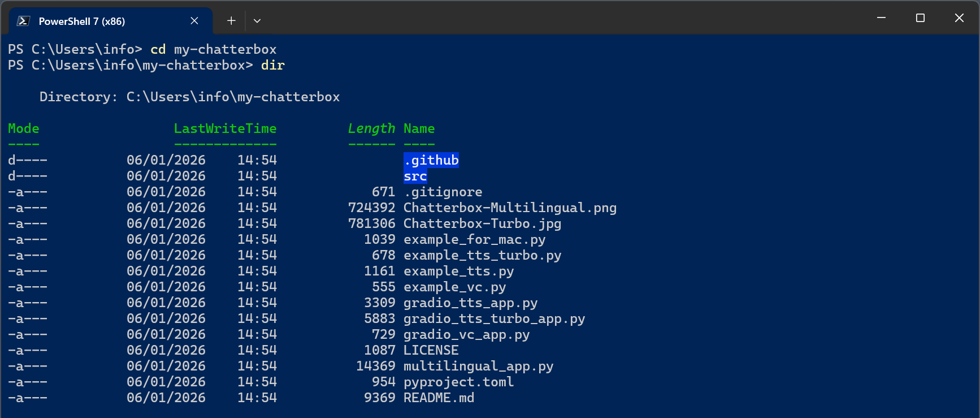This screenshot has height=418, width=980.
Task: Expand the new tab profile dropdown
Action: pos(257,21)
